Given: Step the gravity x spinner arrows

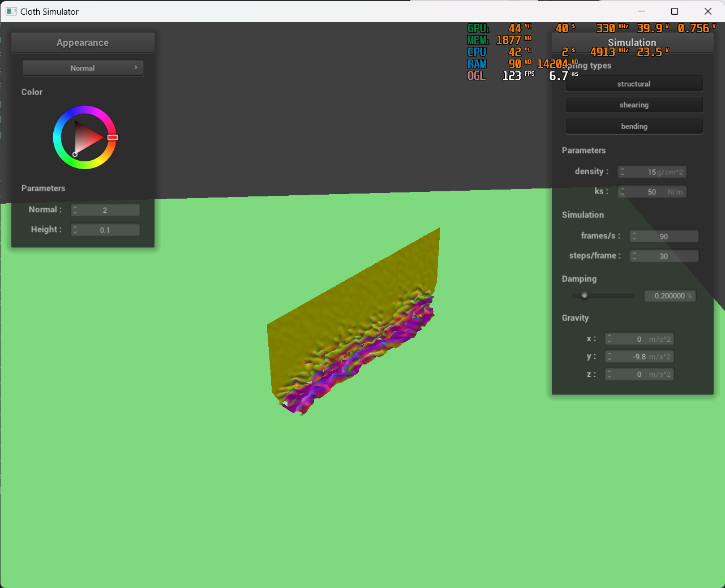Looking at the screenshot, I should [609, 339].
